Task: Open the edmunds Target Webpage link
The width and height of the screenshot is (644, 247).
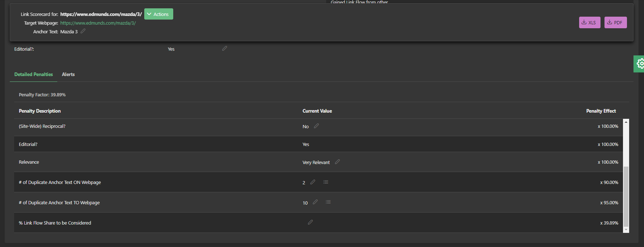Action: [98, 23]
